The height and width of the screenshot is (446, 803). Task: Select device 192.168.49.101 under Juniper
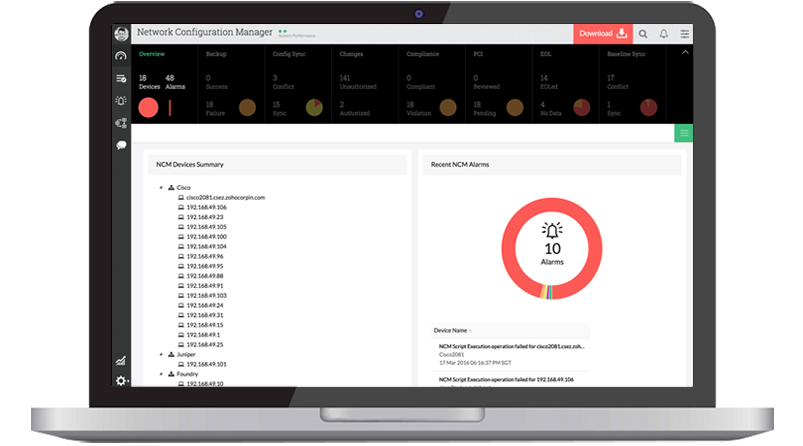[206, 365]
